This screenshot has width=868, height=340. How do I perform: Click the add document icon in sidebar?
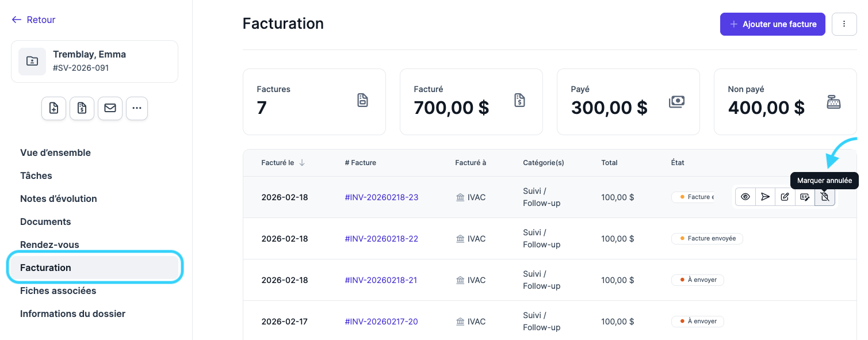53,108
